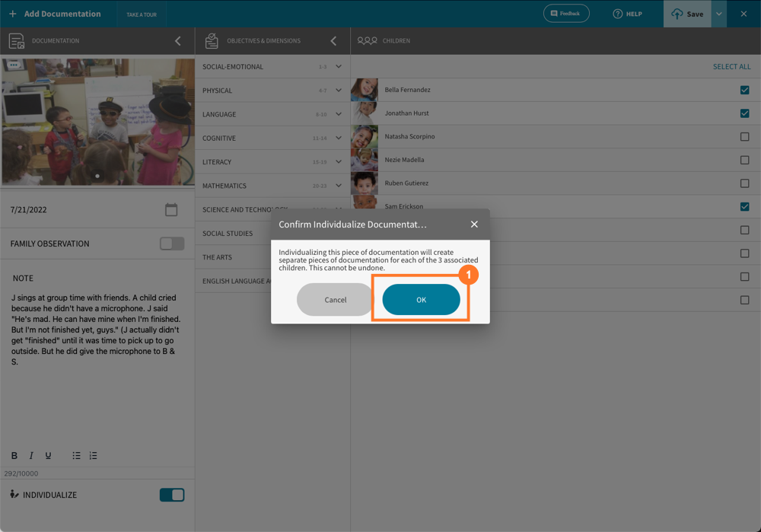Apply bold formatting to the note text

14,455
